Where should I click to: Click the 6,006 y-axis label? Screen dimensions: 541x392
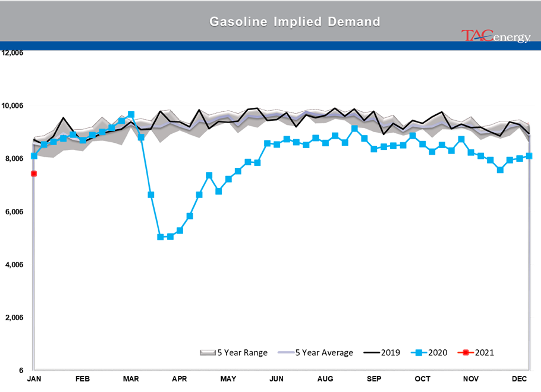click(x=14, y=212)
